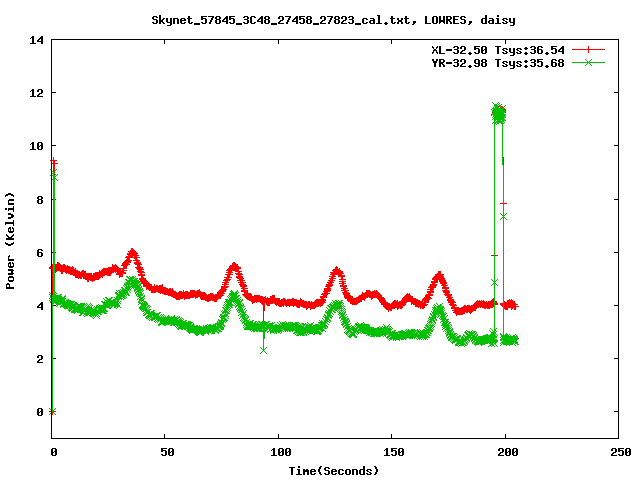This screenshot has height=480, width=640.
Task: Click the green marker at 7.4 Kelvin near 200 seconds
Action: [503, 216]
